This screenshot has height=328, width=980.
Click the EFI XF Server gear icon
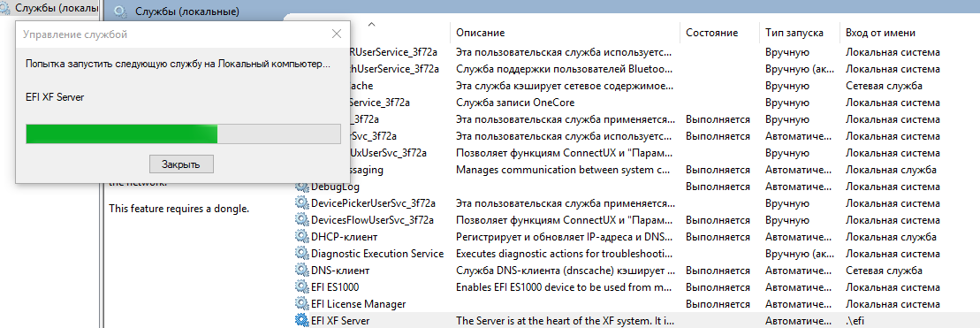(x=302, y=321)
